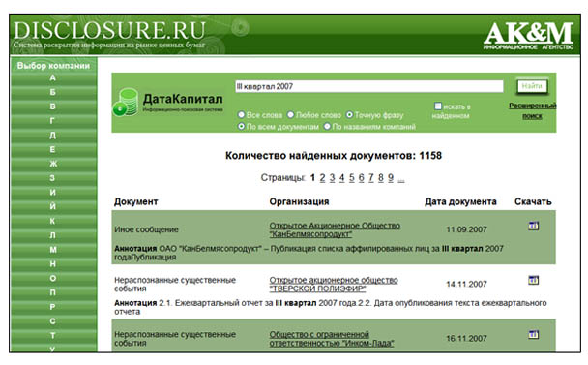Screen dimensions: 588x365
Task: Click the '...' more pages link
Action: coord(401,179)
